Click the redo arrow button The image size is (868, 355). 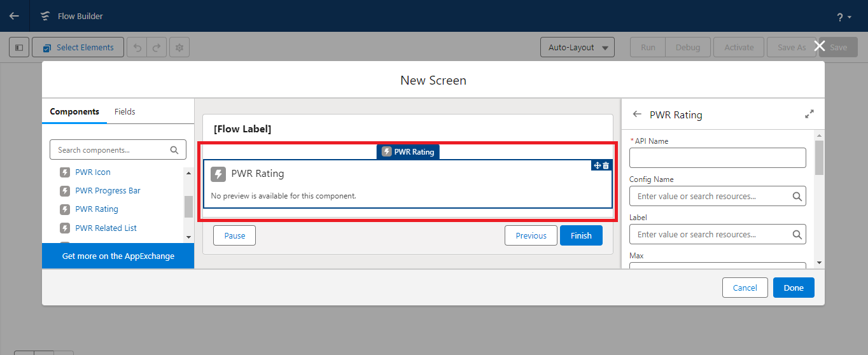[157, 47]
